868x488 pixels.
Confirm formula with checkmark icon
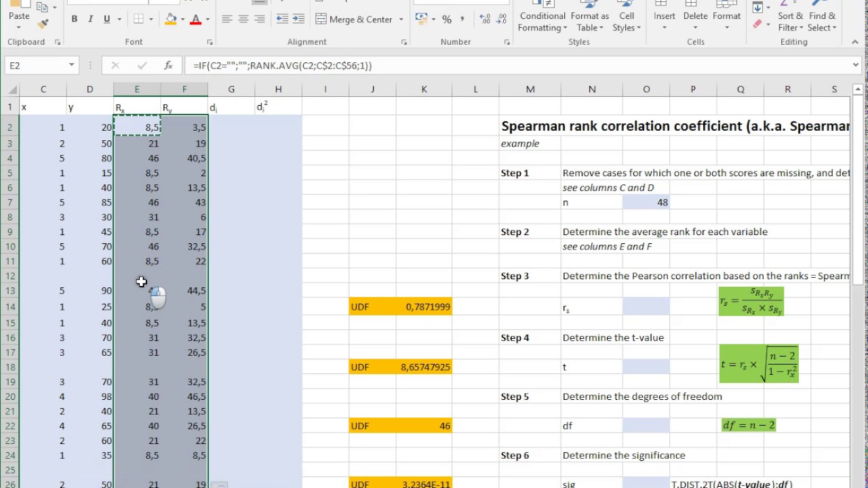tap(142, 66)
